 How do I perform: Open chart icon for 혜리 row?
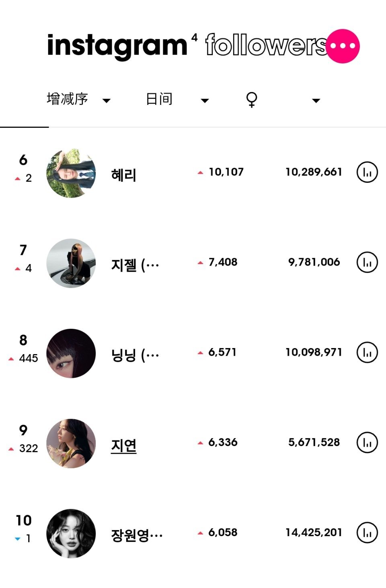(x=367, y=172)
